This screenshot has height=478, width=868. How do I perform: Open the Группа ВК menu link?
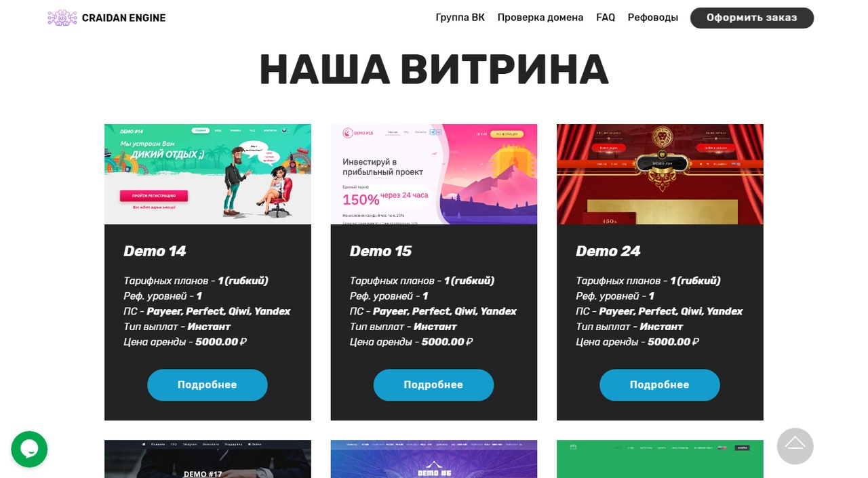coord(460,18)
